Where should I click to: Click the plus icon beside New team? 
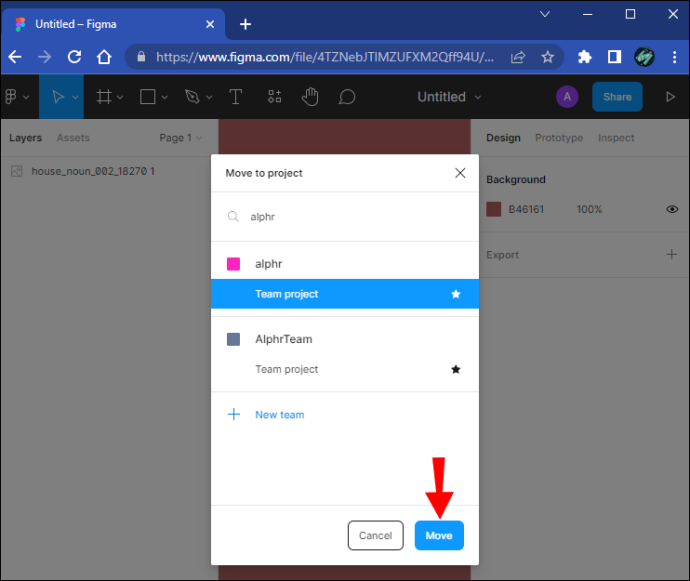234,414
